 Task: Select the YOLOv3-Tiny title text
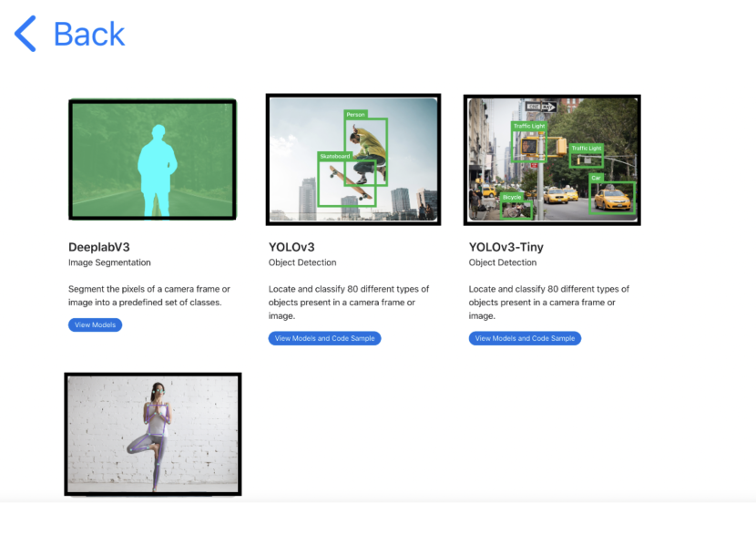pyautogui.click(x=506, y=247)
